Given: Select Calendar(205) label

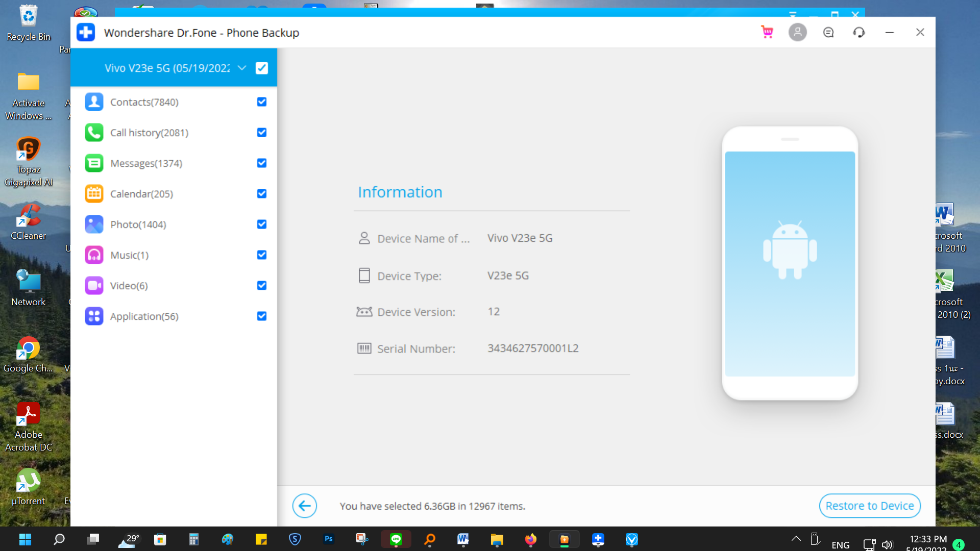Looking at the screenshot, I should [141, 194].
